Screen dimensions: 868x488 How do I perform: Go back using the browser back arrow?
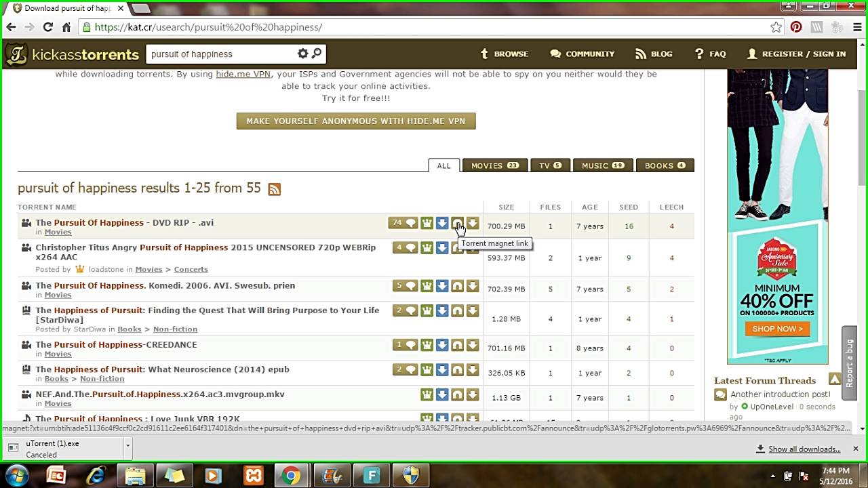(x=11, y=27)
